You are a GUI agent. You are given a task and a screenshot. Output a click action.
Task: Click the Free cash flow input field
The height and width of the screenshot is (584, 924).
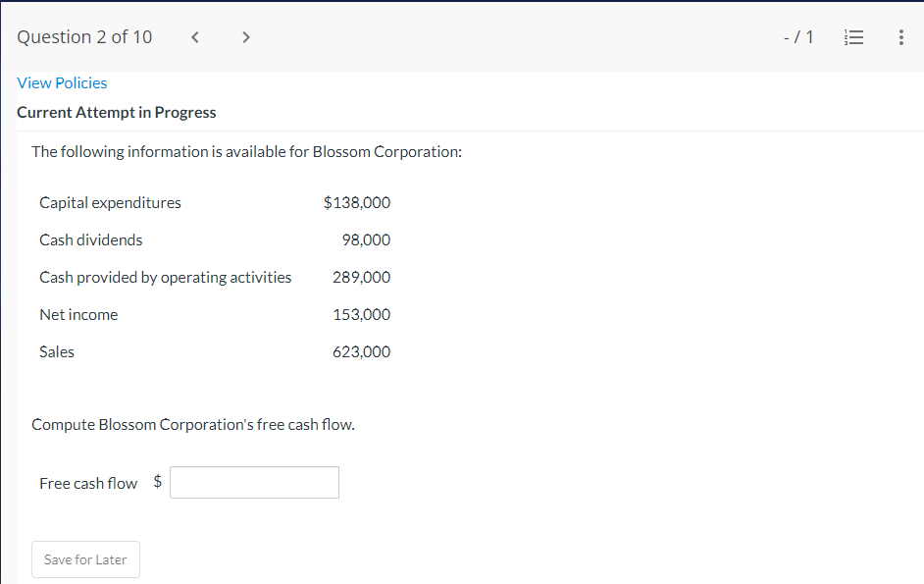[x=255, y=483]
